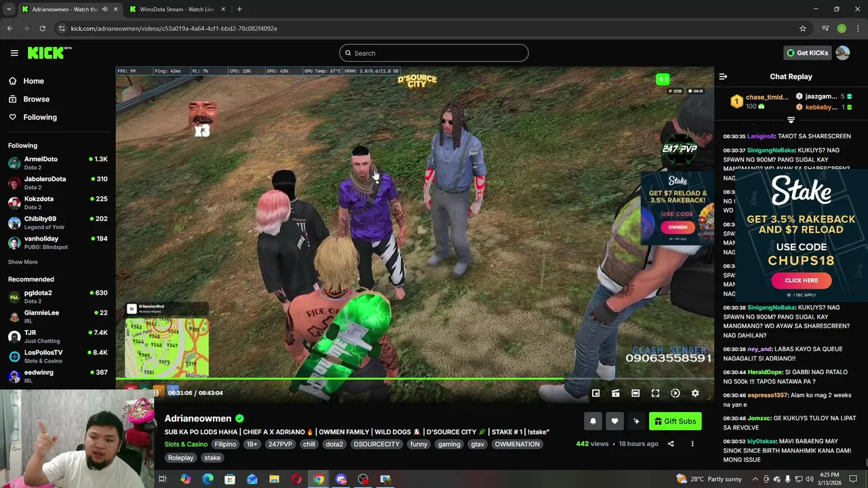Image resolution: width=868 pixels, height=488 pixels.
Task: Open the hamburger sidebar menu
Action: pos(14,53)
